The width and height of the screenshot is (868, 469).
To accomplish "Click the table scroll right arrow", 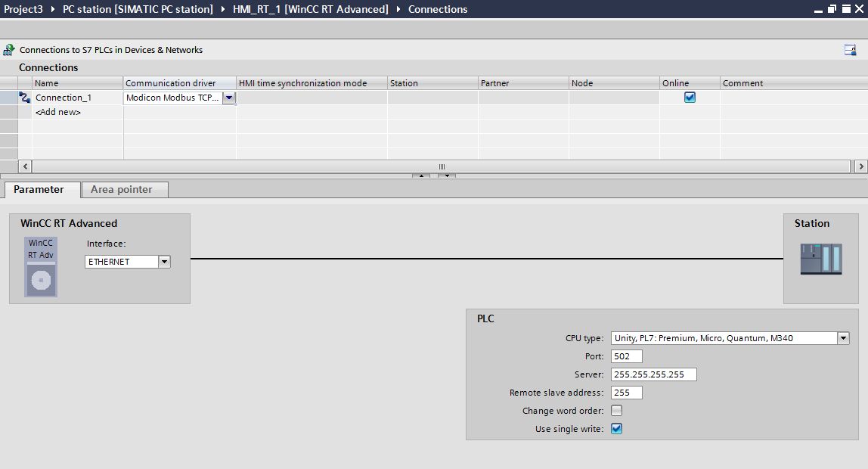I will pos(860,166).
